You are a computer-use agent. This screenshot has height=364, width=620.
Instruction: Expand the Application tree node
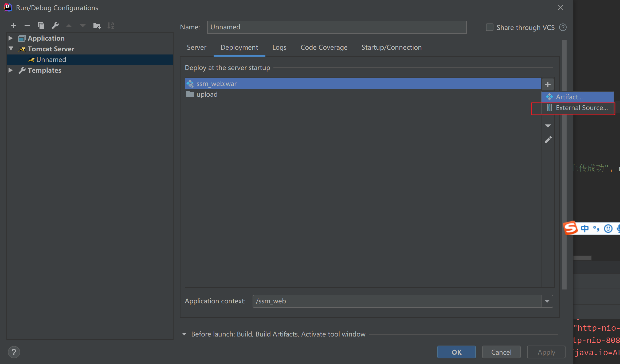pos(11,38)
